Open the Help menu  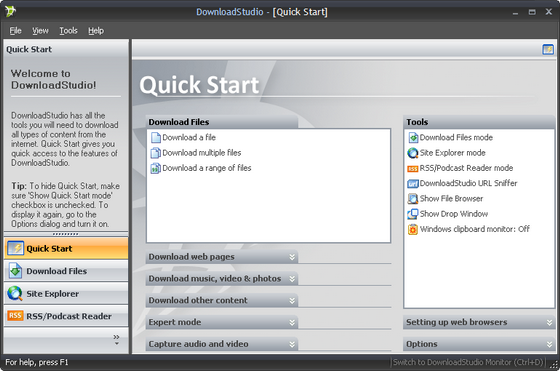[96, 31]
